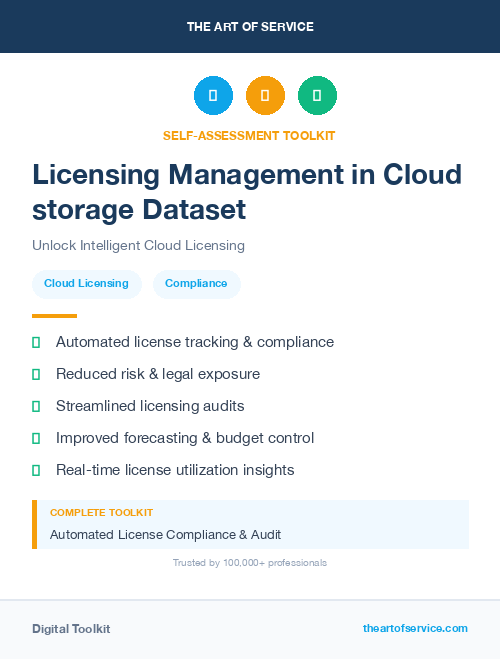Click Automated license tracking & compliance text

[195, 342]
